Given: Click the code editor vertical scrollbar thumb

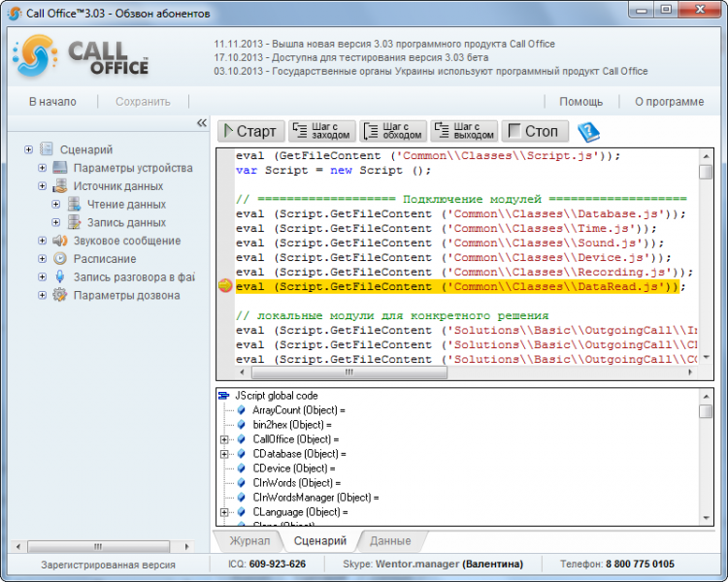Looking at the screenshot, I should [x=706, y=173].
